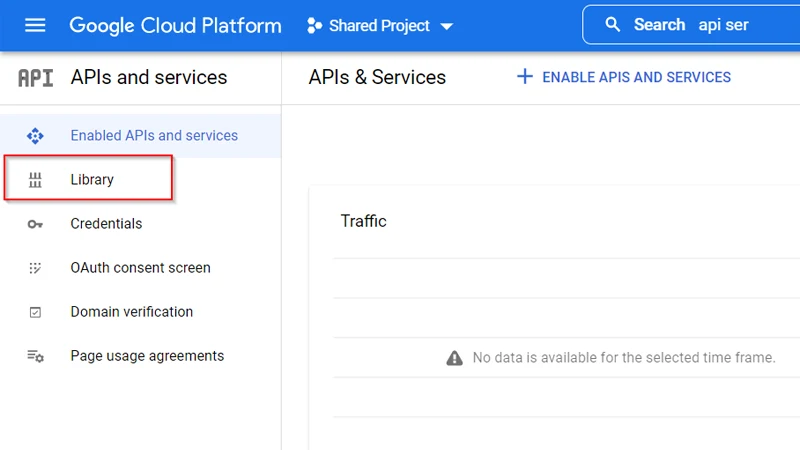Viewport: 800px width, 450px height.
Task: Expand the Shared Project dropdown arrow
Action: [446, 26]
